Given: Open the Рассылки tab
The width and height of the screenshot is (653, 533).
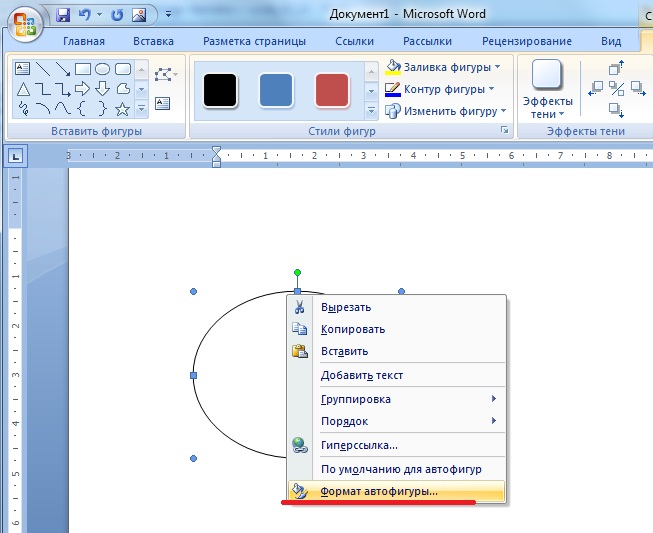Looking at the screenshot, I should [427, 41].
